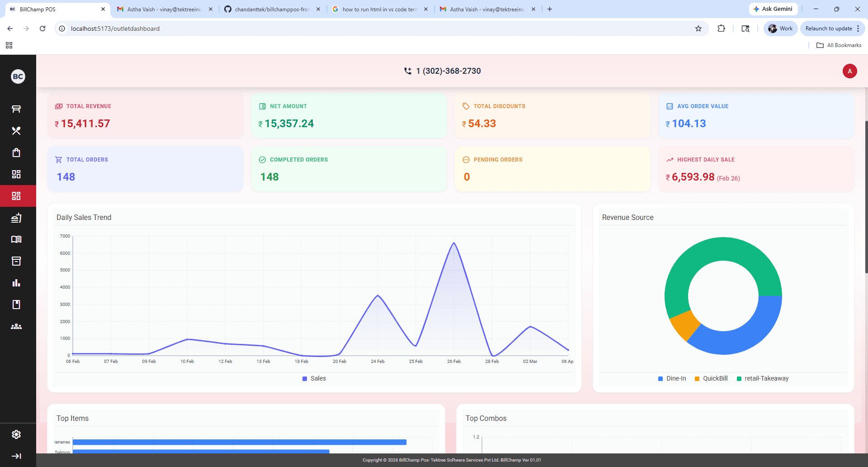
Task: Select the highlighted red dashboard sidebar icon
Action: click(x=16, y=196)
